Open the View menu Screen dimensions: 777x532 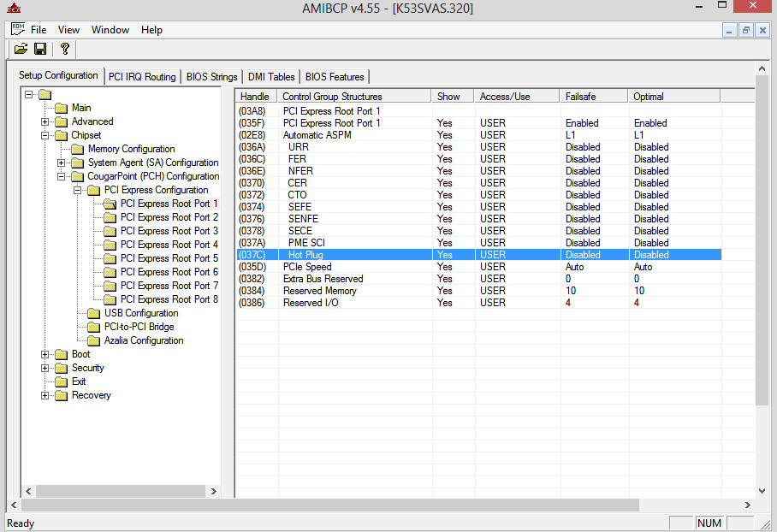pos(68,30)
